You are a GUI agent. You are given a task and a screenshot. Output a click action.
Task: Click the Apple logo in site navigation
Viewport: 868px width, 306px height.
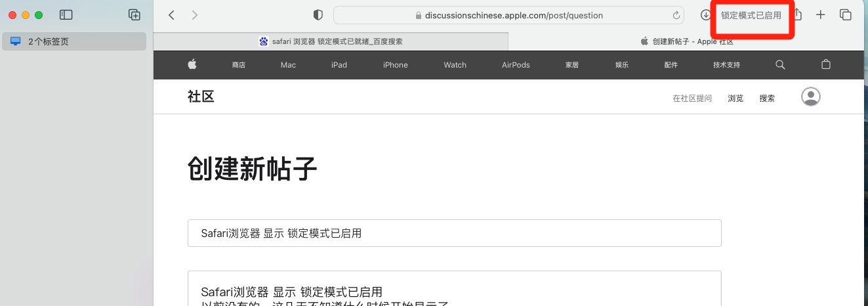192,64
